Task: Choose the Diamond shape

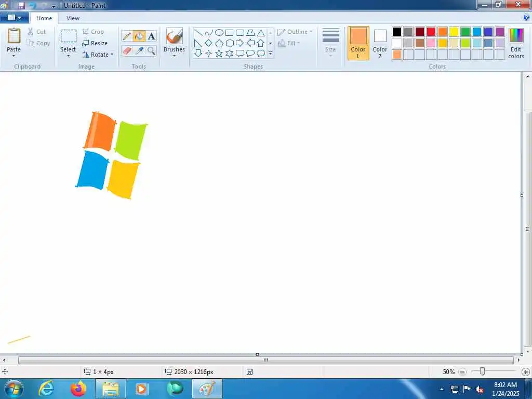Action: pyautogui.click(x=209, y=43)
